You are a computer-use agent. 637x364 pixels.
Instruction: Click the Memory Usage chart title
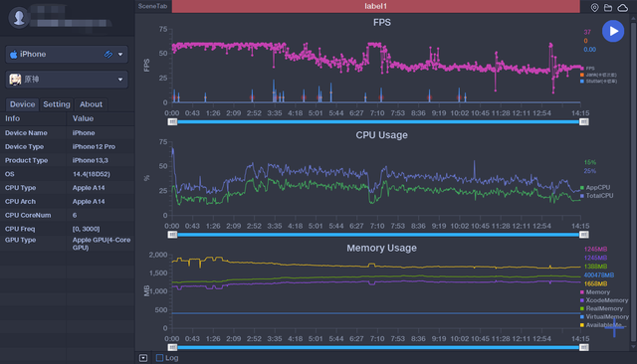tap(381, 248)
